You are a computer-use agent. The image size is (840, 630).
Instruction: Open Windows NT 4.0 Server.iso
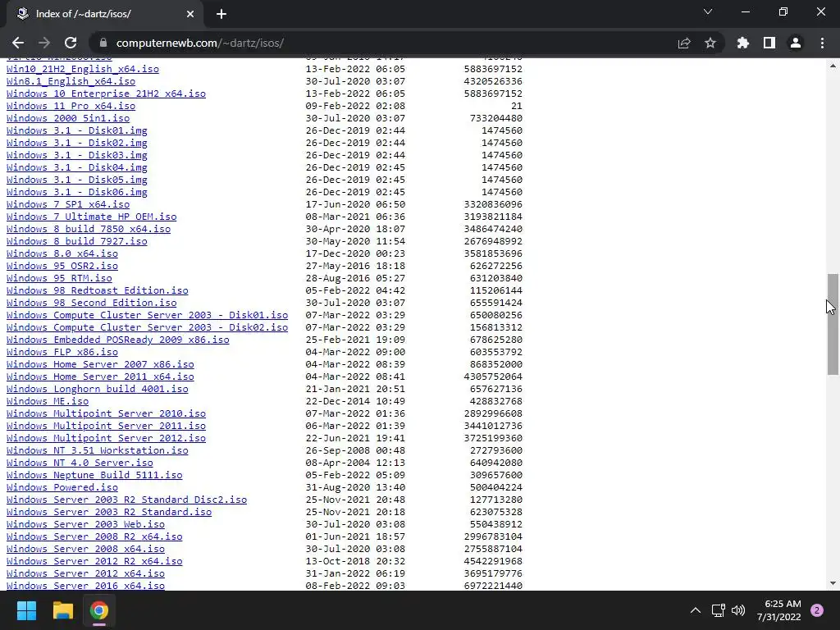tap(80, 463)
